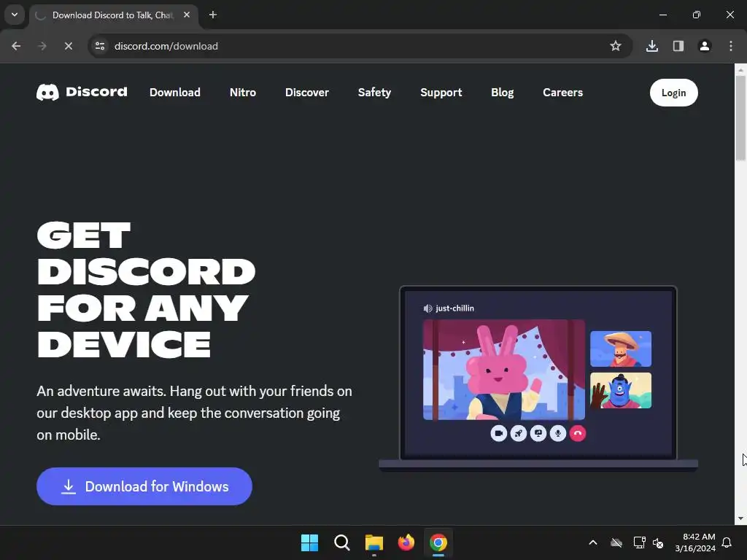The height and width of the screenshot is (560, 747).
Task: Click the address bar showing discord.com/download
Action: coord(360,46)
